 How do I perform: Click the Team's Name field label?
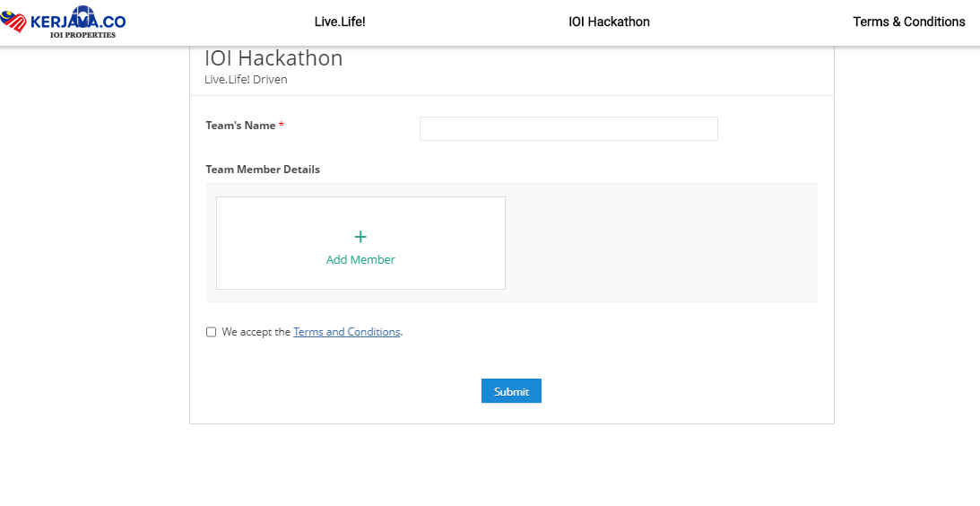[x=245, y=125]
